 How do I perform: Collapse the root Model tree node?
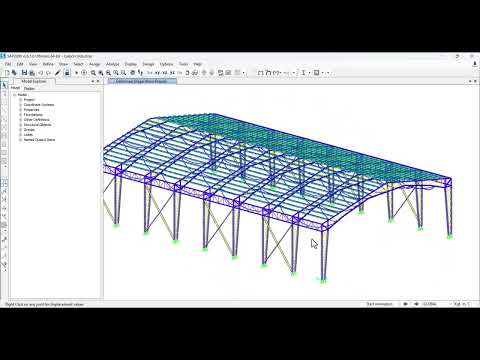(14, 95)
